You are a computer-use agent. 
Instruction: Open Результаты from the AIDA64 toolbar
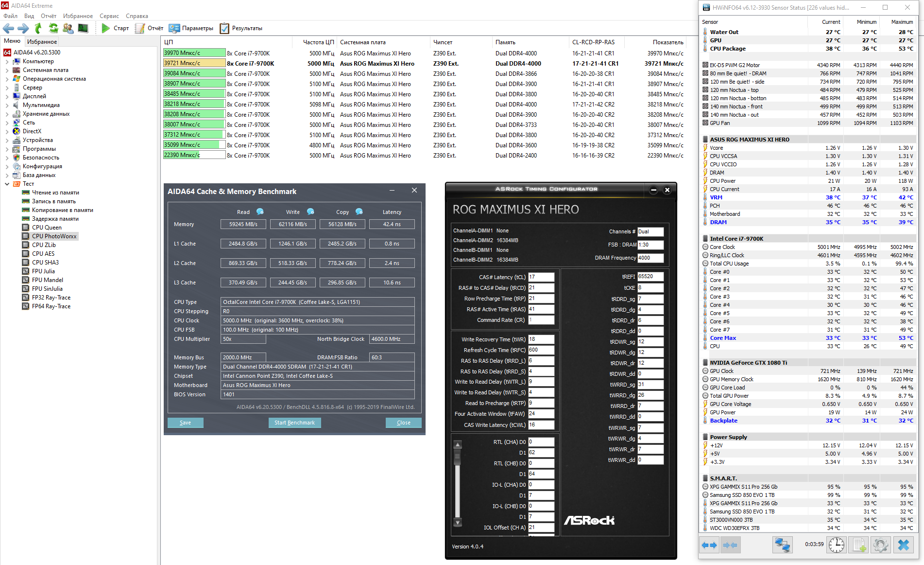pyautogui.click(x=241, y=28)
